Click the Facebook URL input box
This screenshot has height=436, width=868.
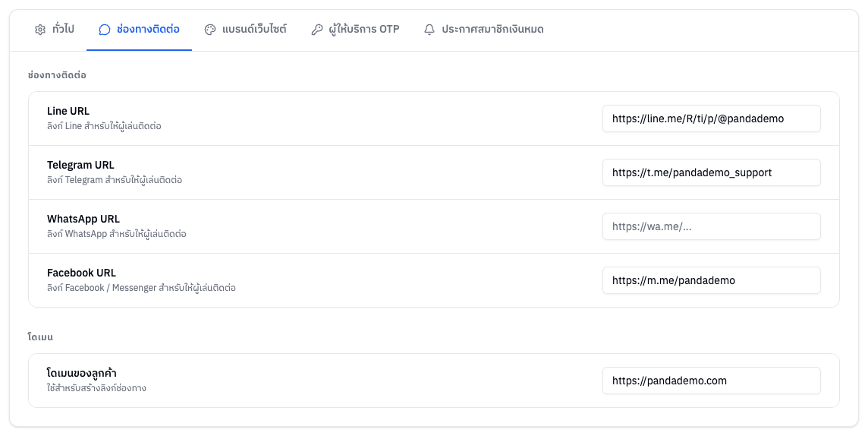[x=712, y=280]
